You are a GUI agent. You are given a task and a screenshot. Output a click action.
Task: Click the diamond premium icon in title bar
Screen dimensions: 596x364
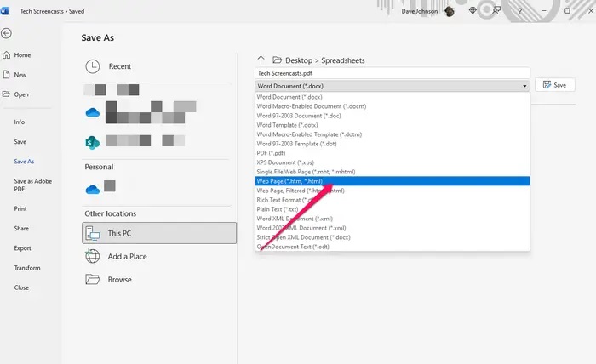click(473, 10)
